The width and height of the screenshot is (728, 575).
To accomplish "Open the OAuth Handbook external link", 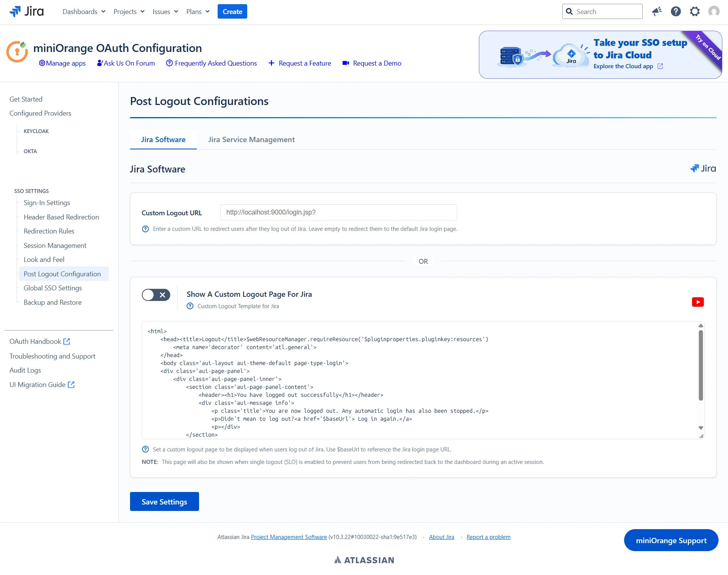I will pos(40,342).
